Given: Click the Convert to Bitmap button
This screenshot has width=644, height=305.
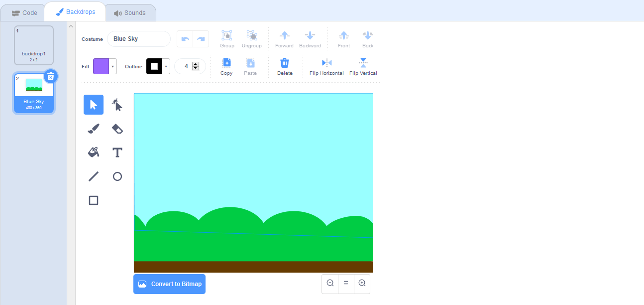Looking at the screenshot, I should point(169,284).
